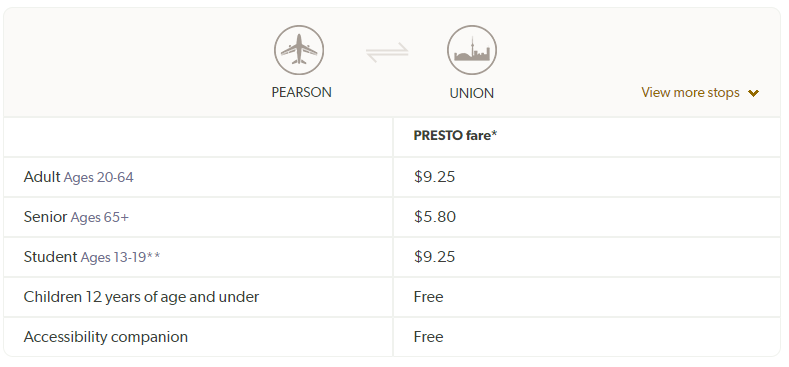The height and width of the screenshot is (367, 789).
Task: Expand the View more stops chevron
Action: (x=753, y=93)
